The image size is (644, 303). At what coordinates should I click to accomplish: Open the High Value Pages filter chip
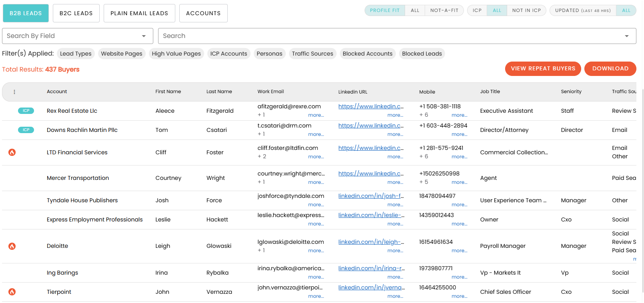click(x=176, y=54)
